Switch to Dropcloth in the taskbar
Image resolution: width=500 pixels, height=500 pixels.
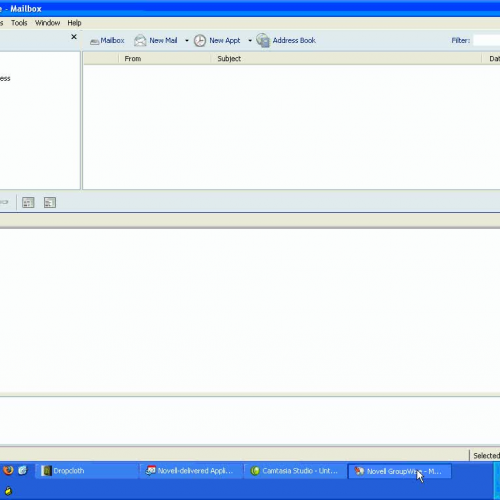(x=87, y=471)
